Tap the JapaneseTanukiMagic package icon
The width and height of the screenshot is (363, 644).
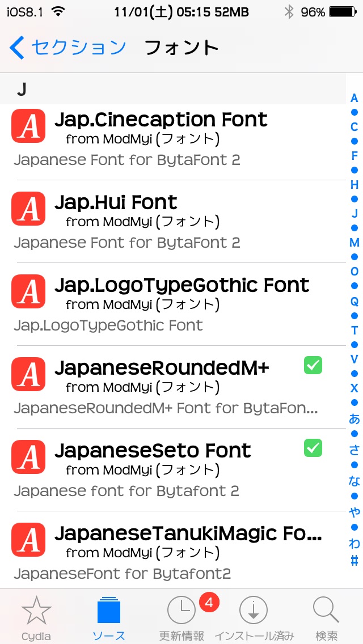pyautogui.click(x=28, y=540)
